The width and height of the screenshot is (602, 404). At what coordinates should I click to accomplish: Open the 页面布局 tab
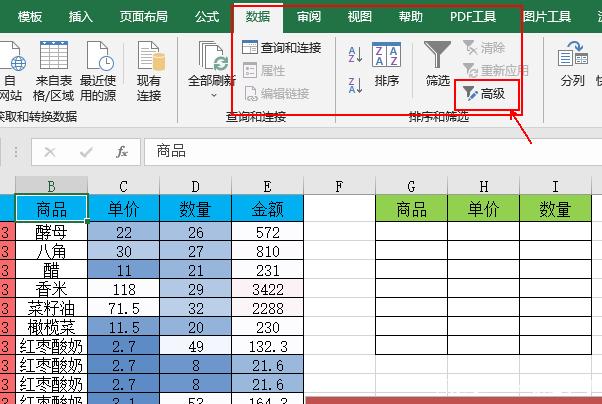pyautogui.click(x=143, y=17)
